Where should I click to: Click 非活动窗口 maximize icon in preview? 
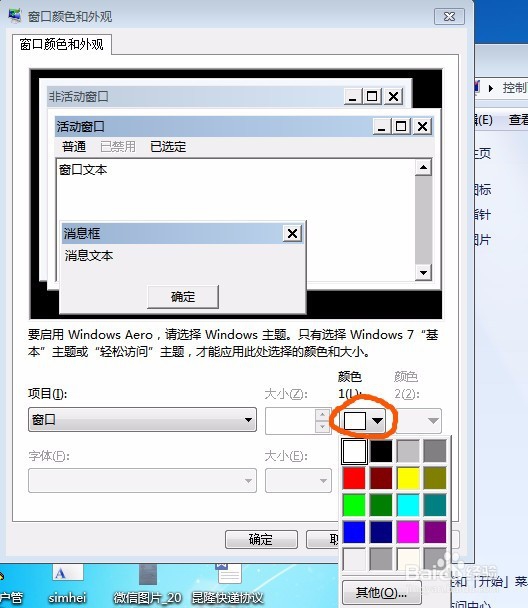372,96
